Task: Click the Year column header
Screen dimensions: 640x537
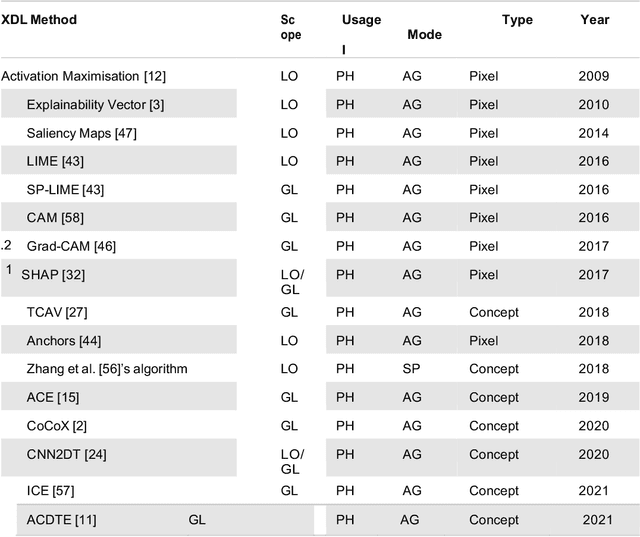Action: [x=594, y=20]
